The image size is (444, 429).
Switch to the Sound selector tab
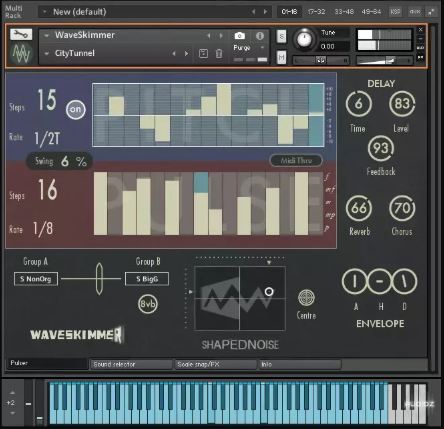[x=131, y=364]
